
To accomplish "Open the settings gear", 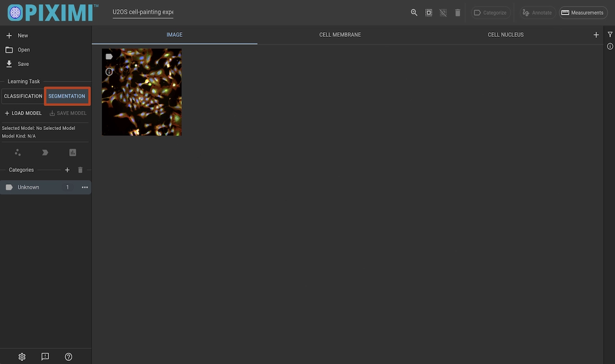I will [x=22, y=357].
